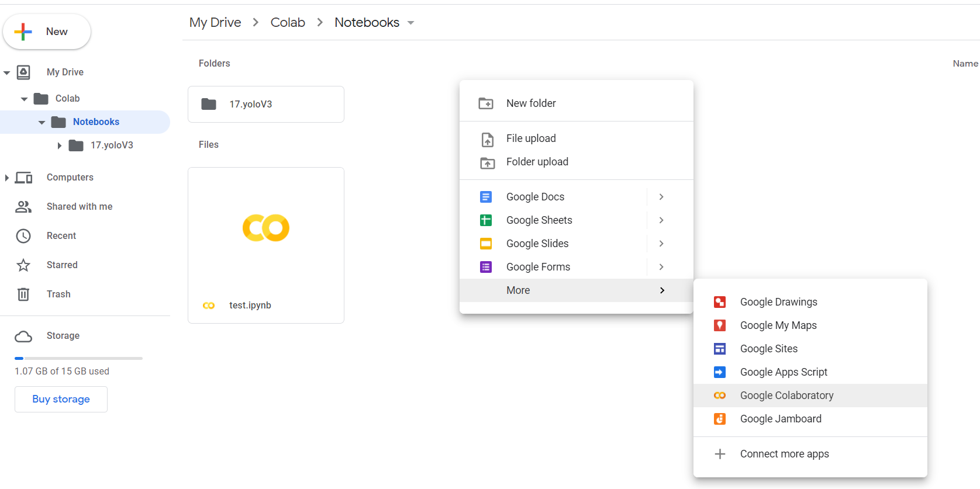Click the Notebooks breadcrumb label
Image resolution: width=980 pixels, height=489 pixels.
tap(367, 22)
